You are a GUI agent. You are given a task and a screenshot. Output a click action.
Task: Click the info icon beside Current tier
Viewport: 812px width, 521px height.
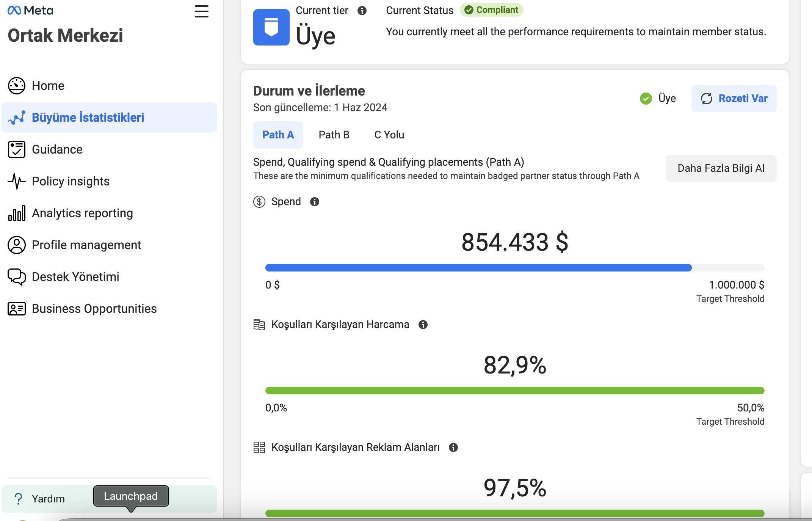(362, 11)
